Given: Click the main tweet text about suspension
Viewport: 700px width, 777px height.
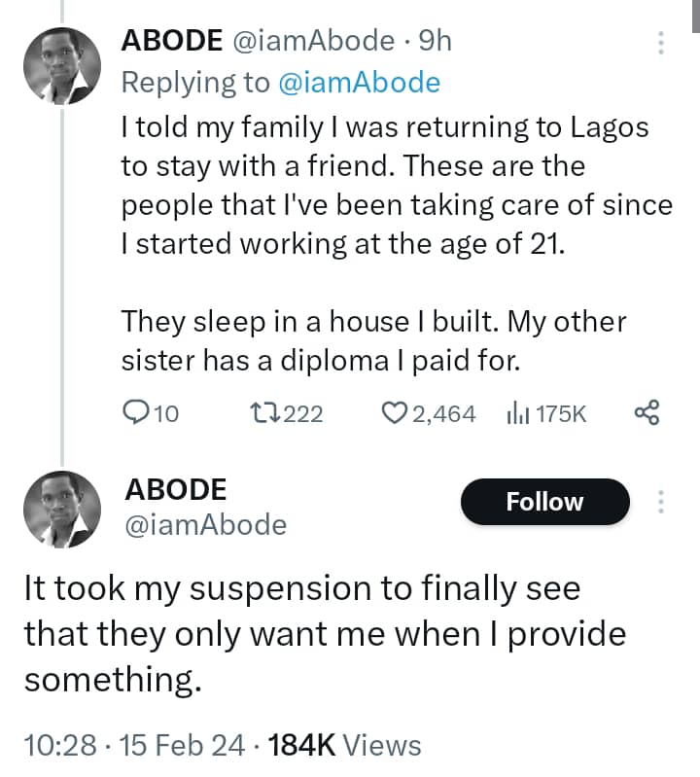Looking at the screenshot, I should click(325, 634).
